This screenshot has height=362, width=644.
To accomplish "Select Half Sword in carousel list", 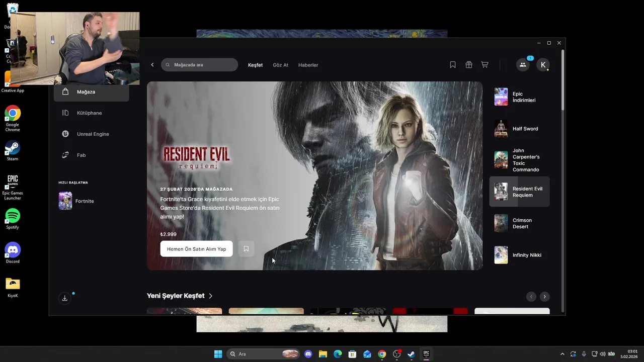I will point(519,129).
